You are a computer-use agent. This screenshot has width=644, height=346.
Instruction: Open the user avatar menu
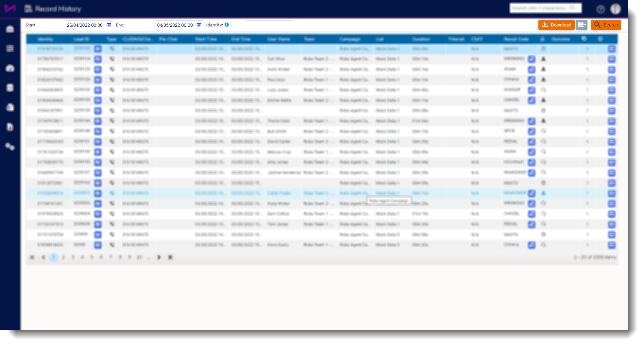tap(616, 9)
